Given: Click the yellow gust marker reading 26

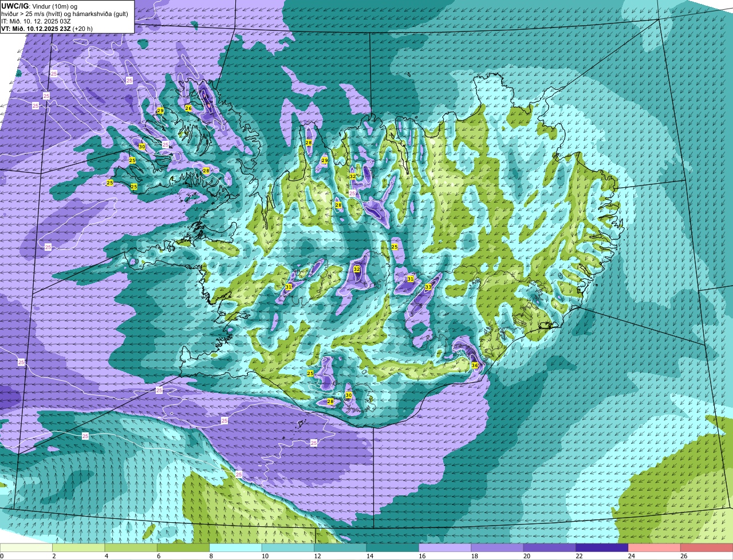Looking at the screenshot, I should pyautogui.click(x=188, y=108).
